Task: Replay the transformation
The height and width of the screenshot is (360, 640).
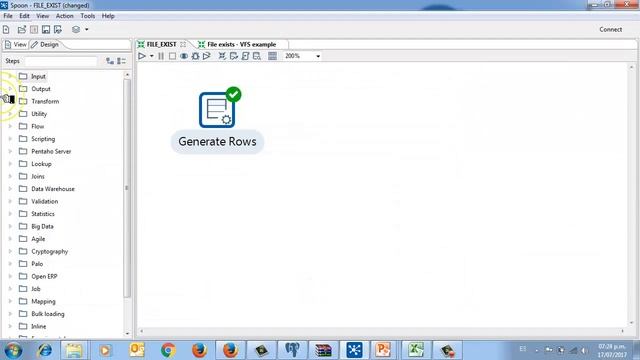Action: pos(207,56)
